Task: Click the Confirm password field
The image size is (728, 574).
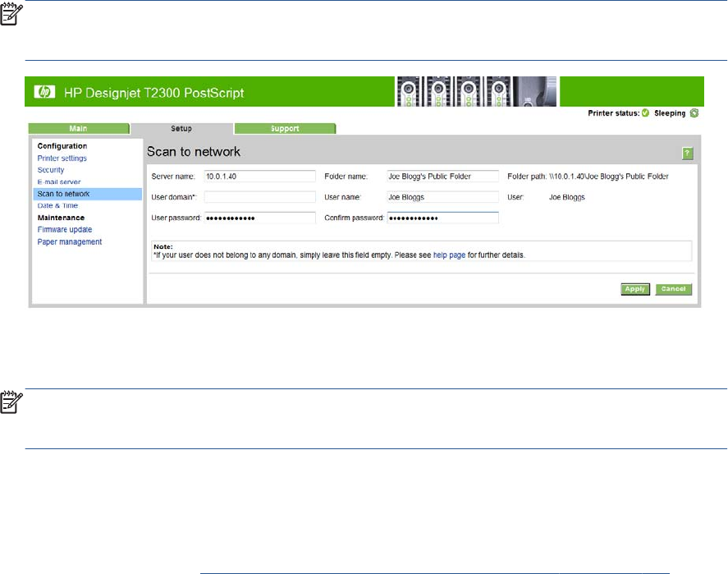Action: 442,218
